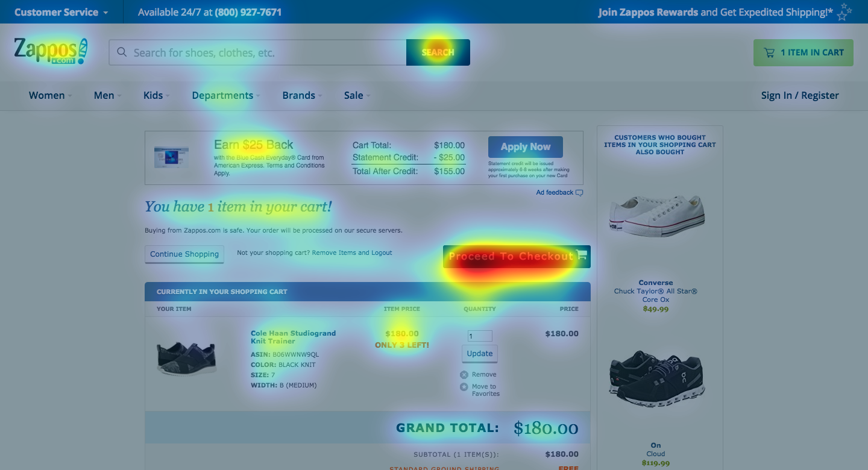Click the Grand Total $180.00 amount
This screenshot has width=868, height=470.
[x=546, y=428]
